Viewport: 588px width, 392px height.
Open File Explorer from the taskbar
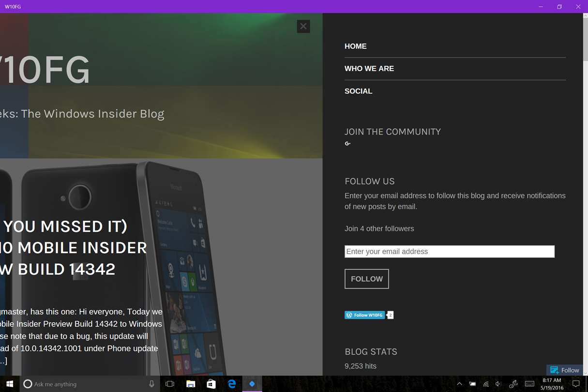[191, 384]
